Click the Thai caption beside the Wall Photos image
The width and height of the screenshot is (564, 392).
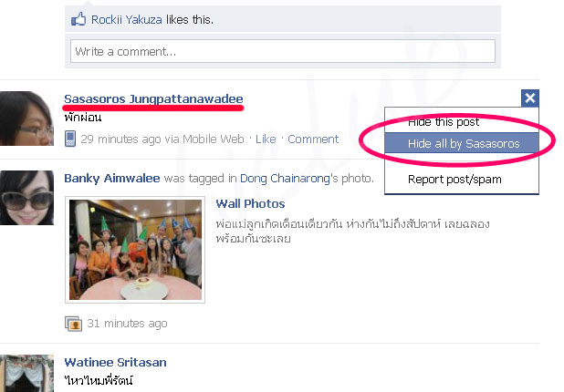(x=352, y=231)
